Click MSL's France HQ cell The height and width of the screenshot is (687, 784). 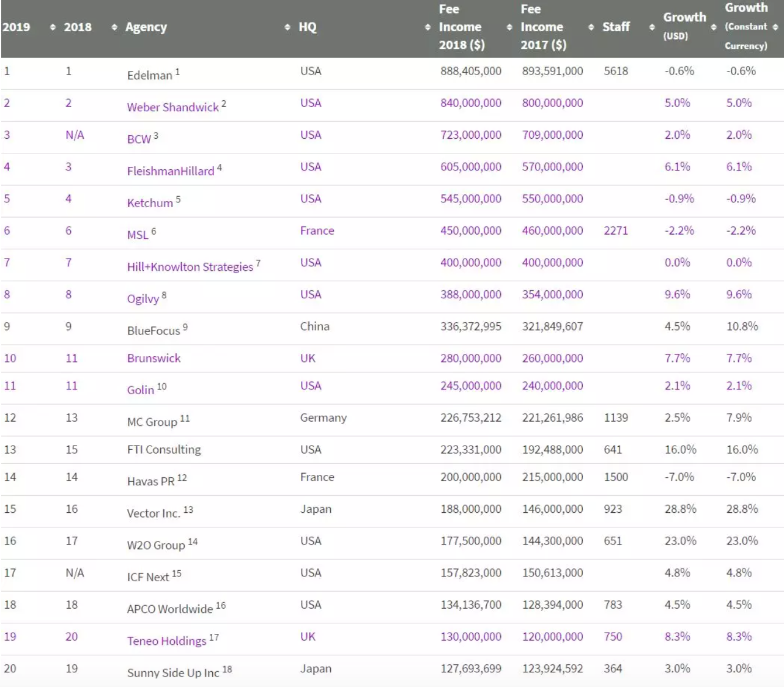pyautogui.click(x=317, y=230)
